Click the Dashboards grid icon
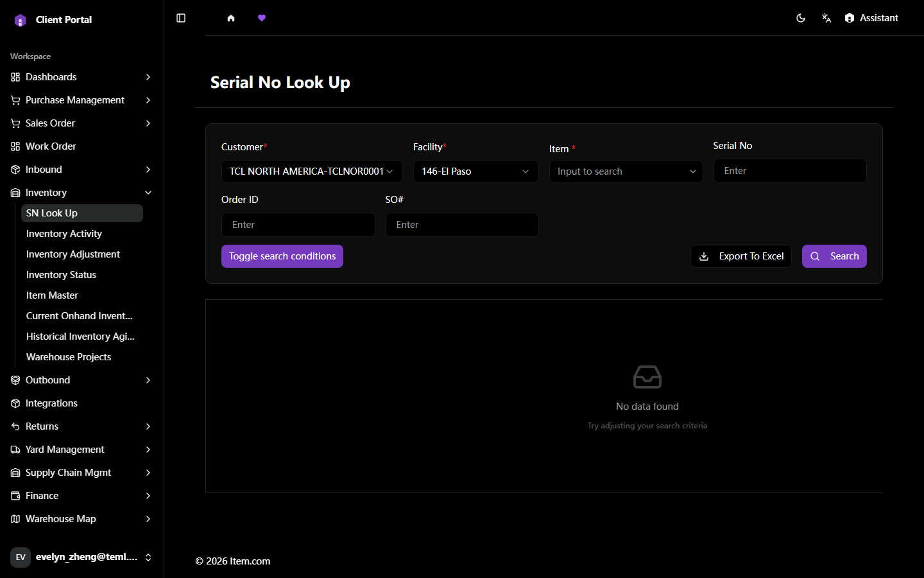Viewport: 924px width, 578px height. 15,77
